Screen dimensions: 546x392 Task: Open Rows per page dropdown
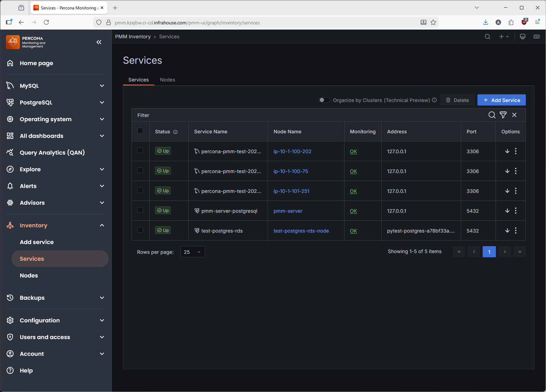pyautogui.click(x=192, y=252)
